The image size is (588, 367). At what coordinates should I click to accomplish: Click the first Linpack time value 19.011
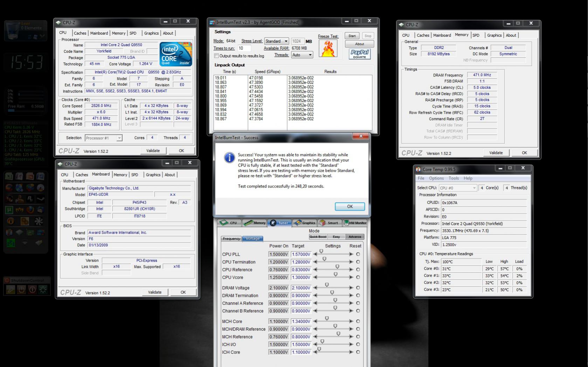221,78
